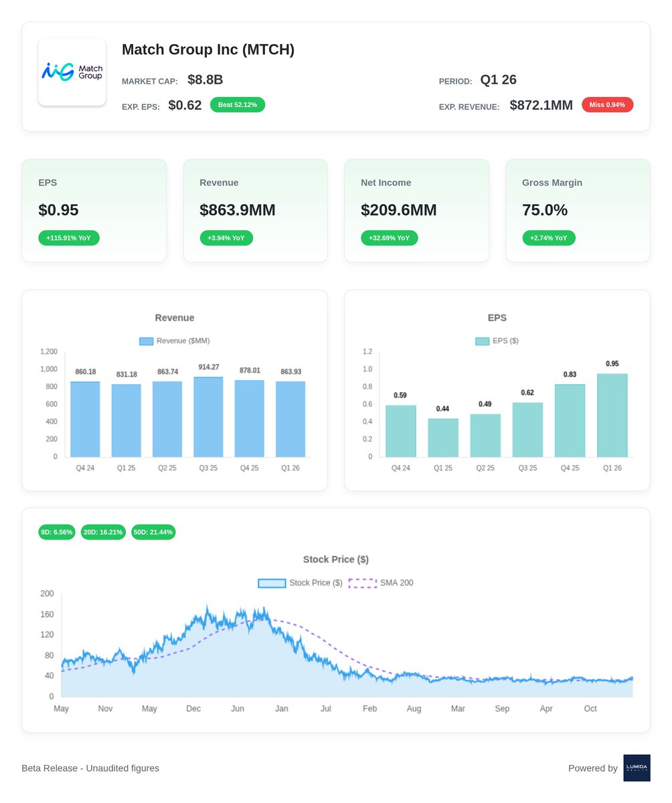The height and width of the screenshot is (803, 672).
Task: Click the Q1 26 revenue bar
Action: (290, 420)
